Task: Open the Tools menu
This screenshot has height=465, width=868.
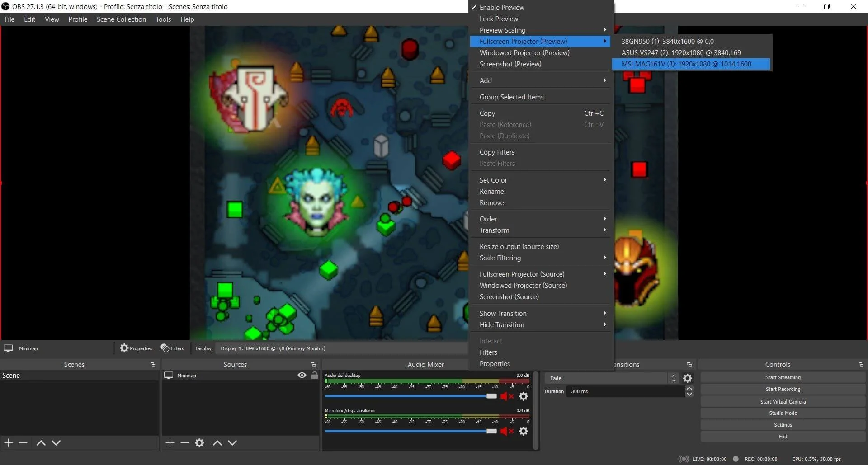Action: (x=163, y=19)
